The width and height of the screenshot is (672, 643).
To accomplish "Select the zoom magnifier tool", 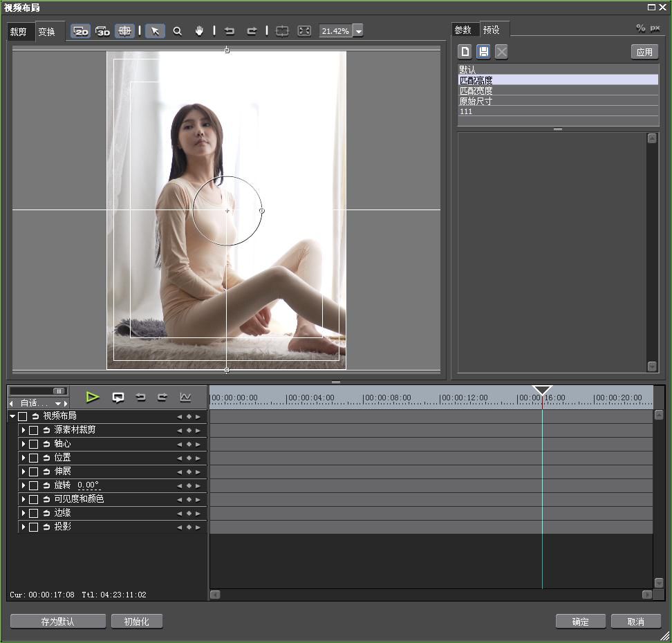I will [178, 31].
